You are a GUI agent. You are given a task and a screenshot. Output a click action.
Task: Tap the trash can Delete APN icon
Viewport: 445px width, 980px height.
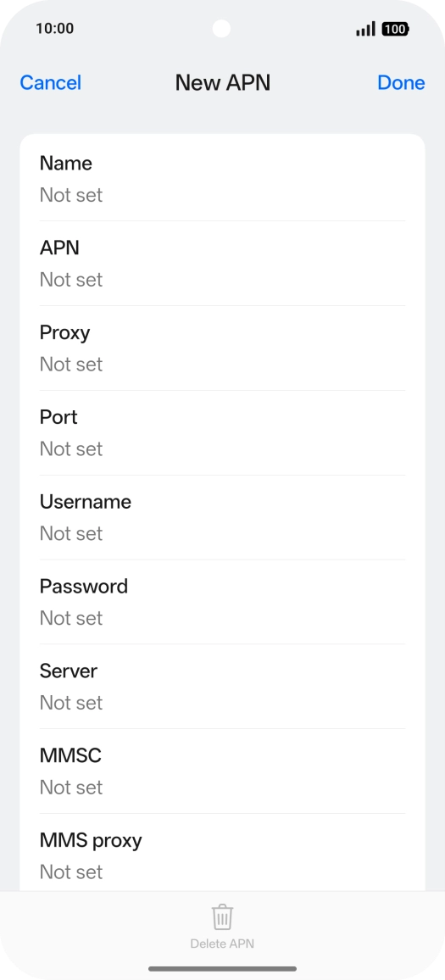222,917
